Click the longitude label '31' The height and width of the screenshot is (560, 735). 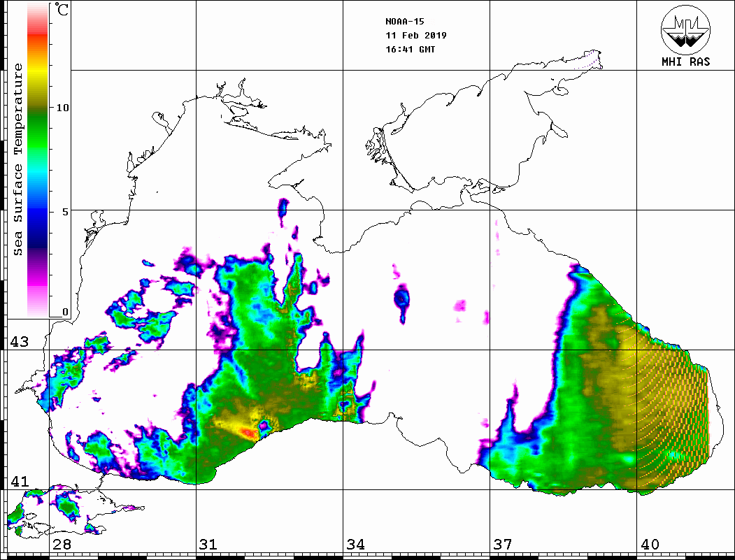[208, 544]
